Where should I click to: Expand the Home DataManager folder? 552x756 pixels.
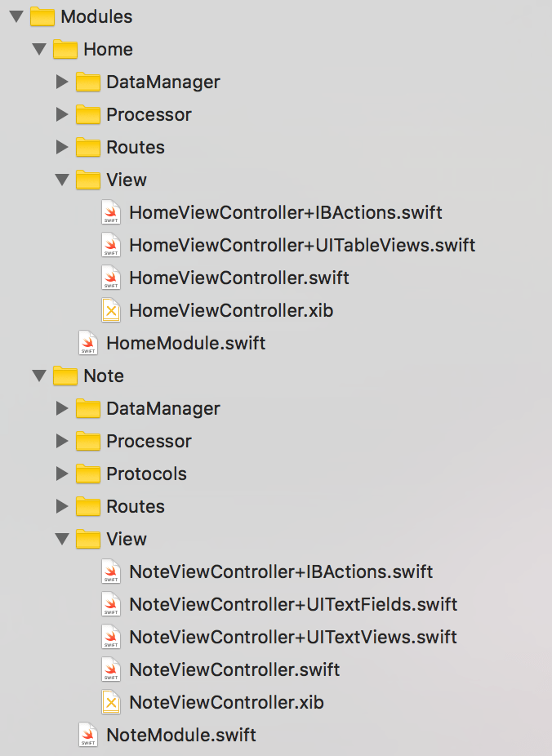61,82
